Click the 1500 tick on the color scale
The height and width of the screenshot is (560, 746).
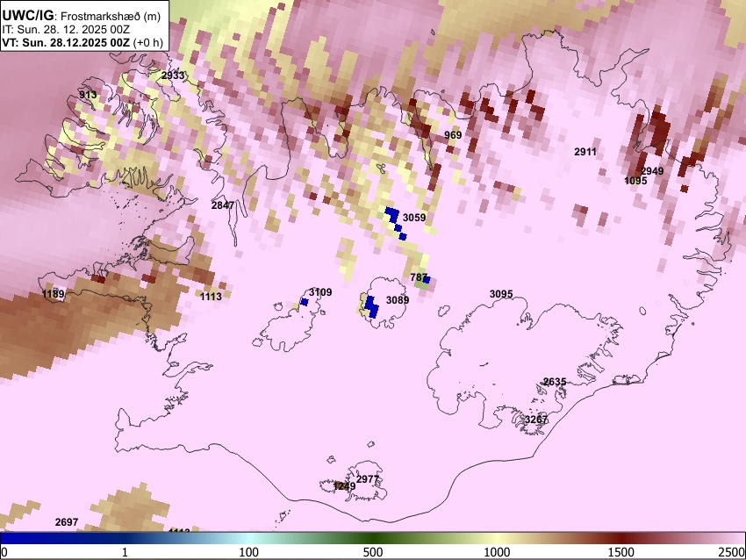pos(621,552)
